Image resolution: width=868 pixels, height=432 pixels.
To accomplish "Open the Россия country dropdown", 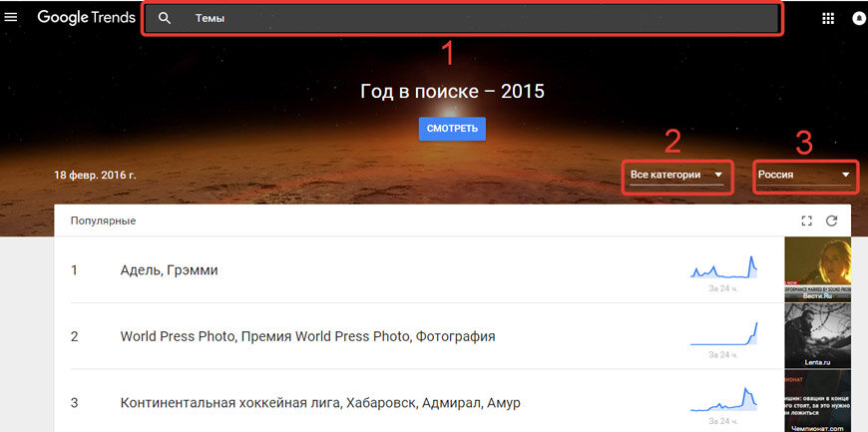I will click(804, 175).
